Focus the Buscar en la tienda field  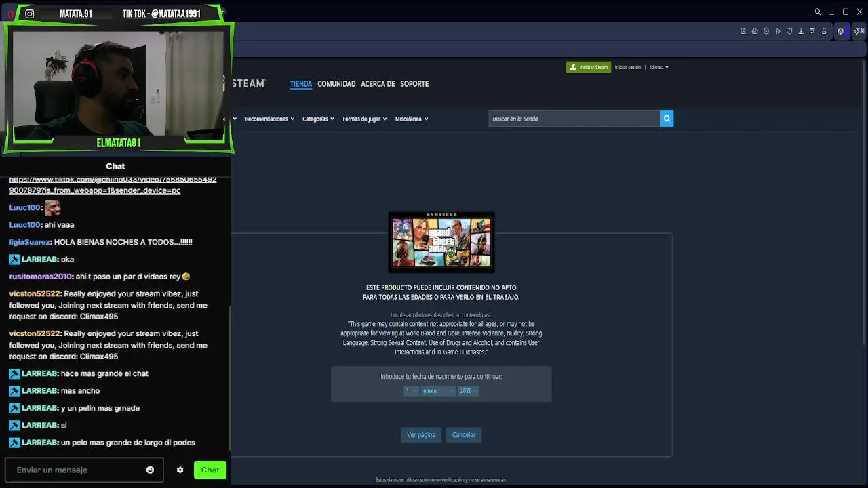pyautogui.click(x=574, y=119)
